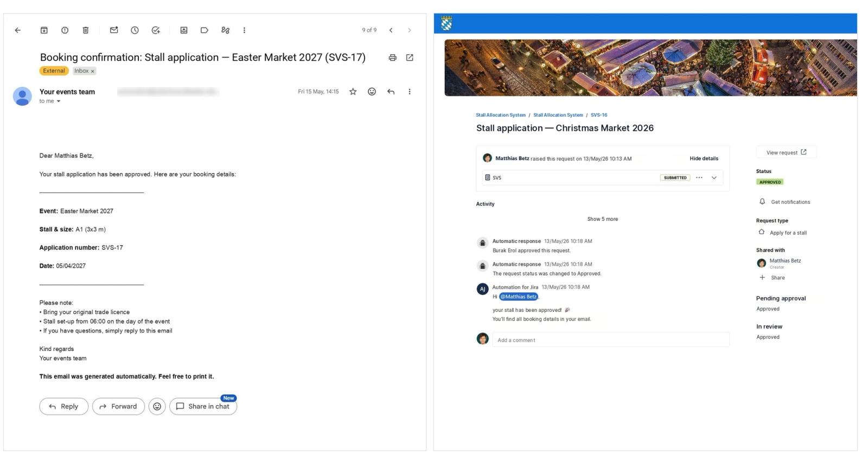Expand SVS form chevron

(714, 177)
